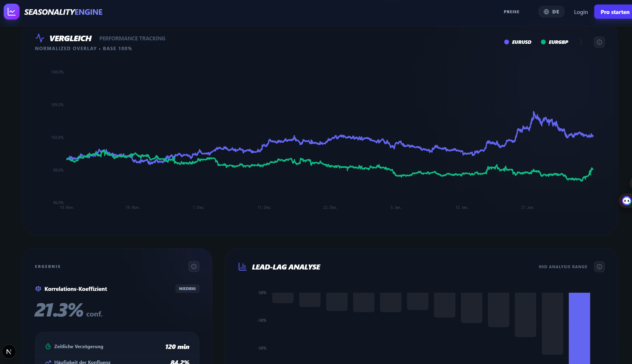Click the EURGBP green legend dot

coord(543,42)
